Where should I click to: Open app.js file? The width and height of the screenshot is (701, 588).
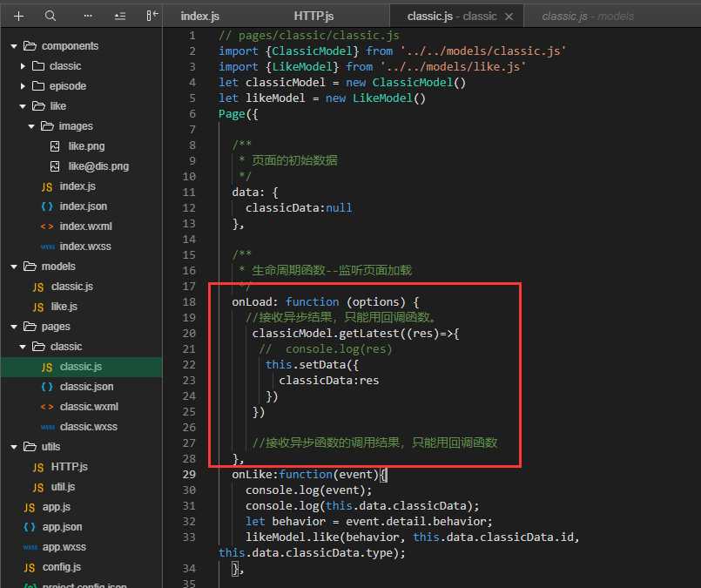click(57, 507)
